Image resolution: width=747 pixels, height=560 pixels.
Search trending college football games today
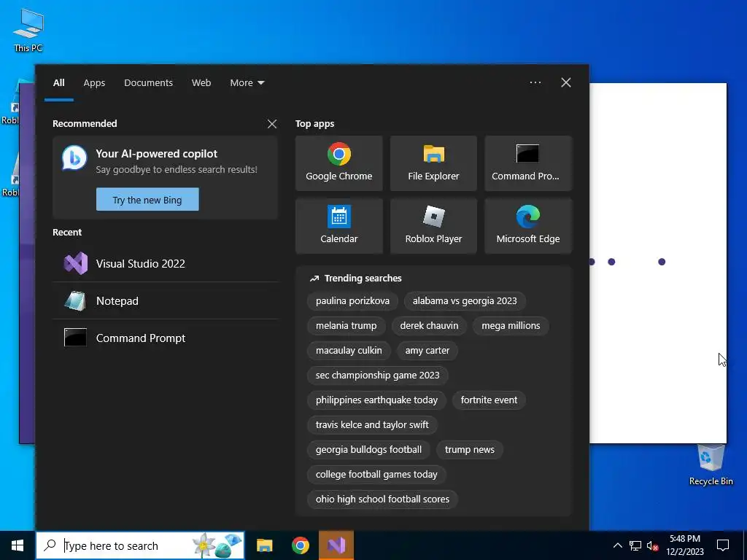coord(376,474)
